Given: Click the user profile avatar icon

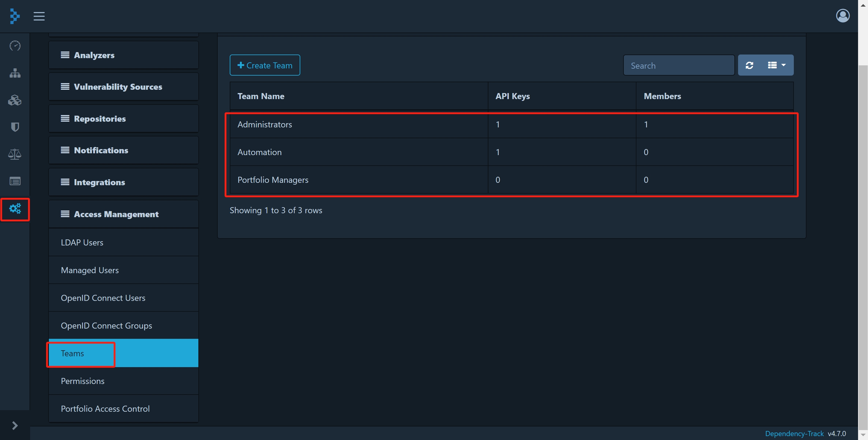Looking at the screenshot, I should point(842,16).
